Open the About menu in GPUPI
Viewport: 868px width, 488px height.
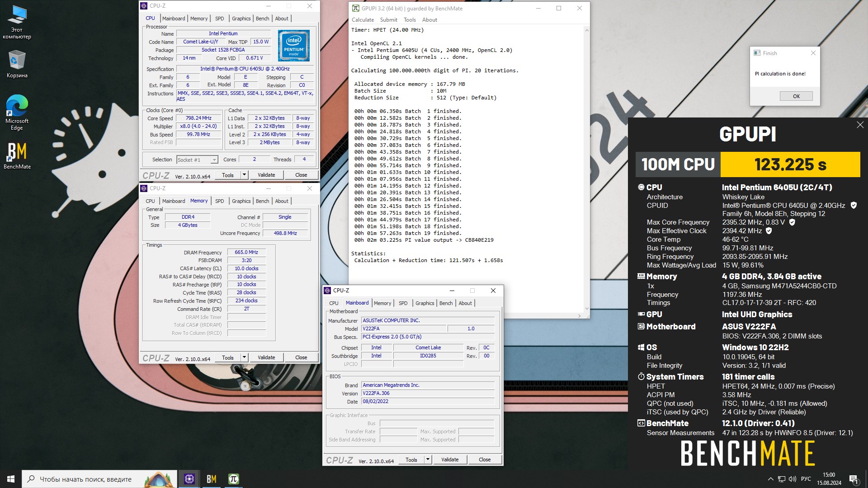[x=429, y=20]
